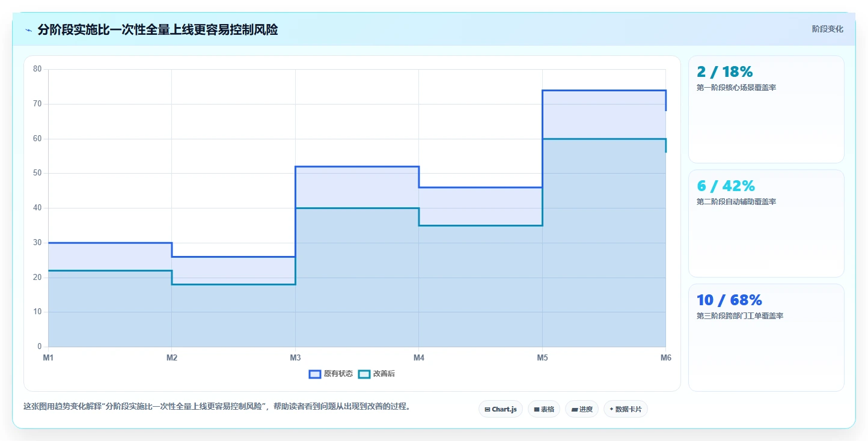Click the chart title 分阶段实施比一次性全量上线更容易控制风险
Screen dimensions: 868x441
[157, 30]
